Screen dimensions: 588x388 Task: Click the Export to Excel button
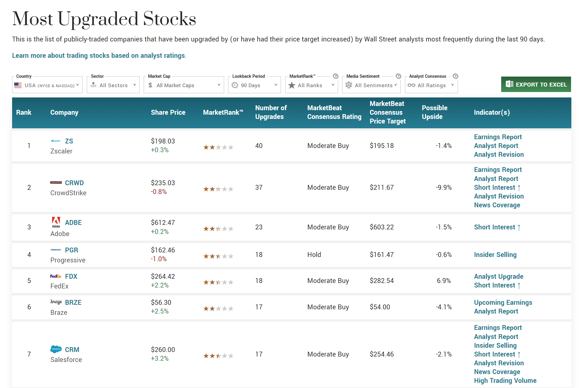click(536, 84)
